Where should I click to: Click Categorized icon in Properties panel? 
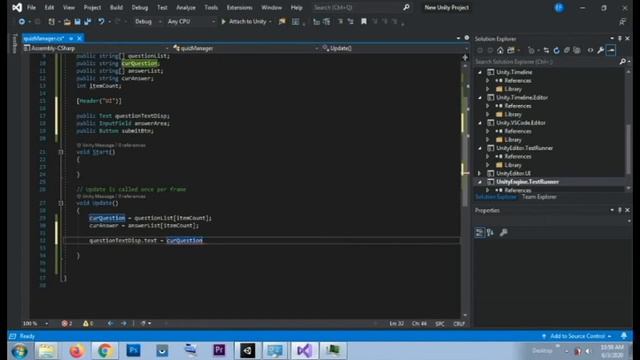pos(480,233)
